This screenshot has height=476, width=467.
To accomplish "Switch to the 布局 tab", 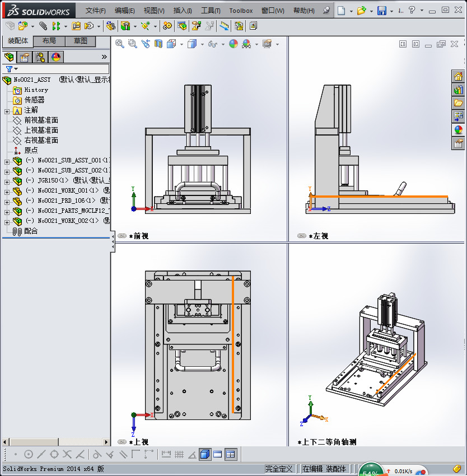I will click(x=49, y=41).
